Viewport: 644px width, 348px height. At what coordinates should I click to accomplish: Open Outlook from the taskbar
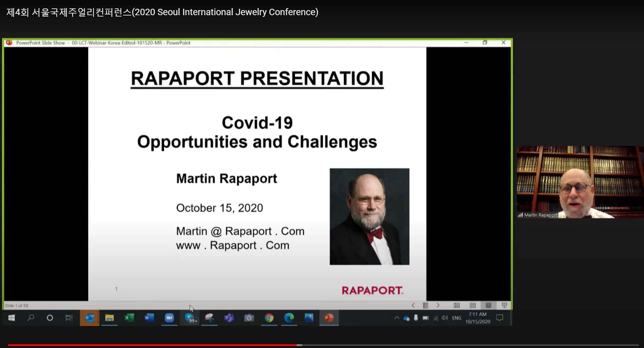coord(89,318)
